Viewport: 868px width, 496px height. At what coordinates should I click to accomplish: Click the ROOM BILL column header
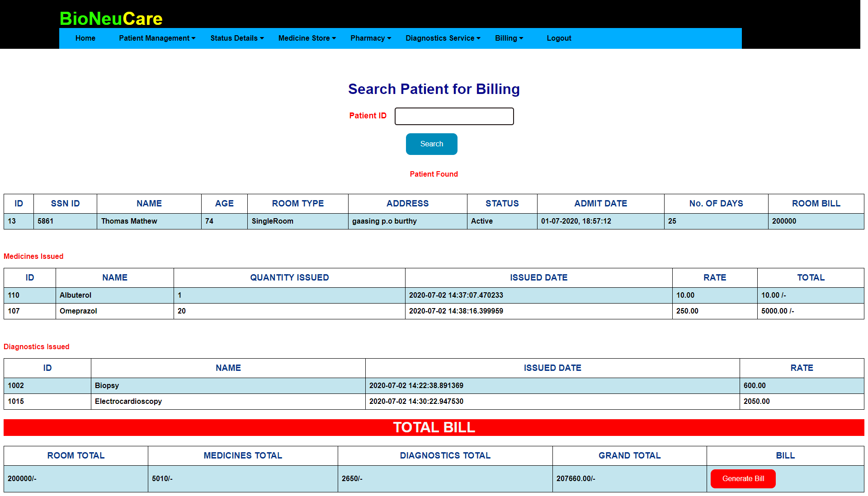click(816, 204)
